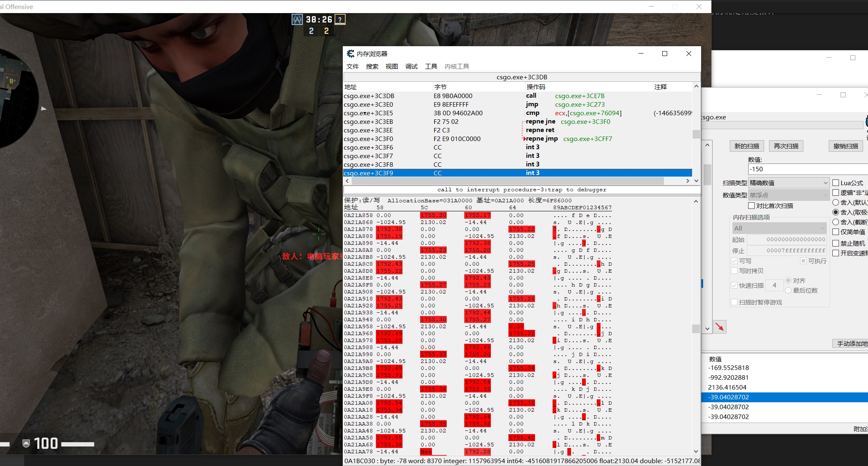Click the question mark icon beside game timer
Image resolution: width=868 pixels, height=466 pixels.
pyautogui.click(x=340, y=19)
